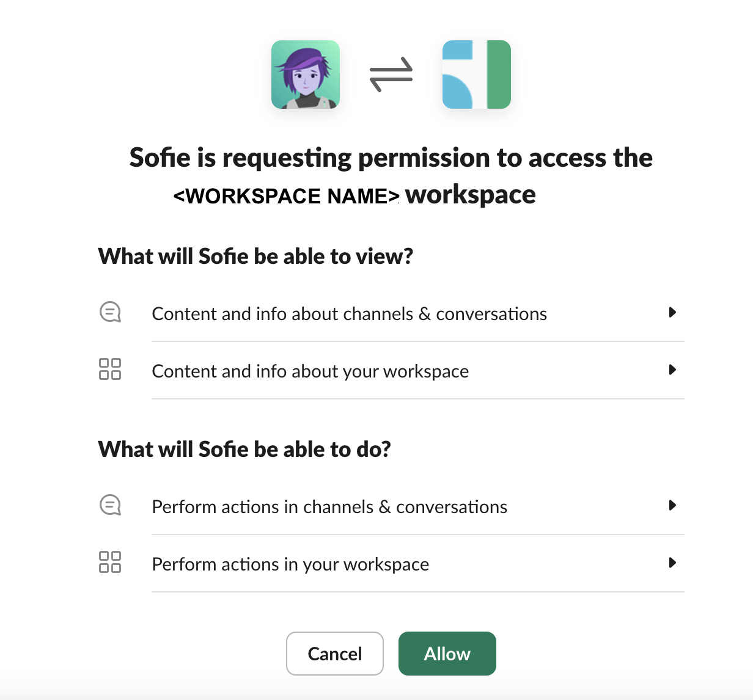
Task: Click the Allow button
Action: click(x=447, y=654)
